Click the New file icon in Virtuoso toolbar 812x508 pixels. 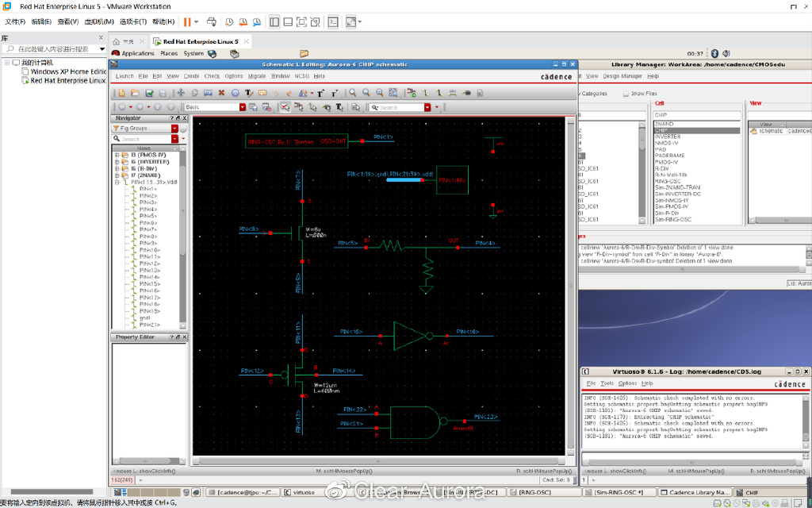121,93
